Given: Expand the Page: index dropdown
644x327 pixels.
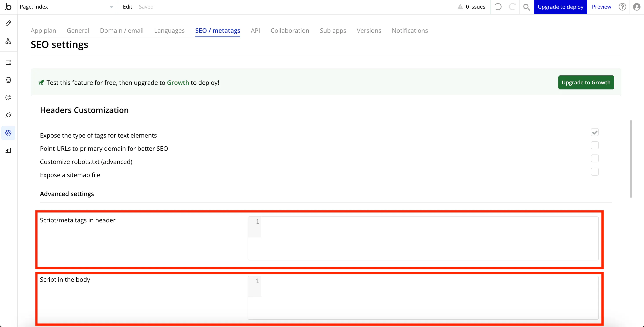Looking at the screenshot, I should tap(67, 7).
